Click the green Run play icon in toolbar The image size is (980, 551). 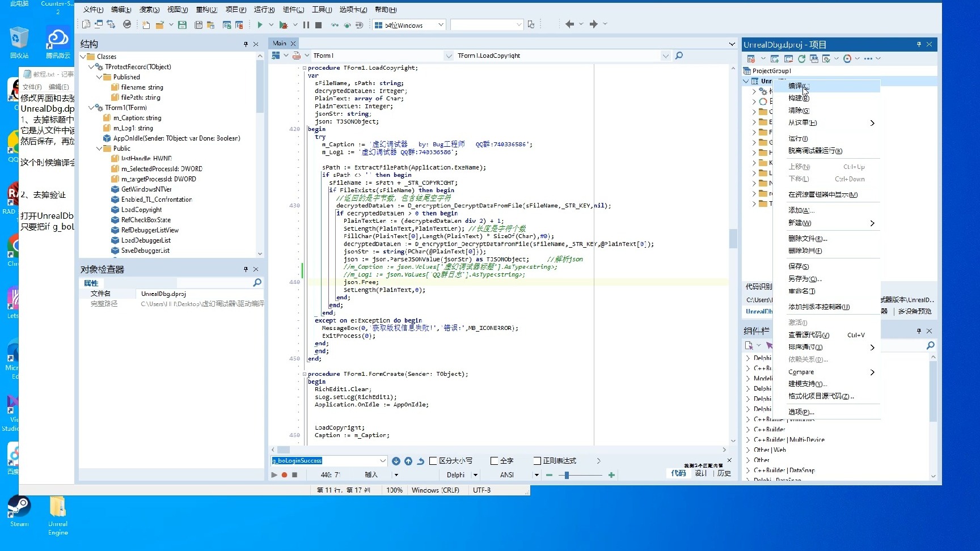click(260, 25)
